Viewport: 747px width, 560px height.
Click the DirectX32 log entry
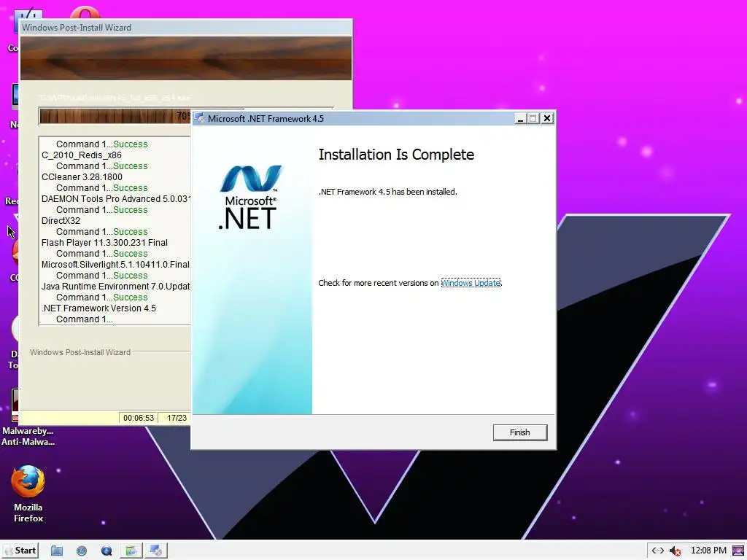click(x=61, y=221)
